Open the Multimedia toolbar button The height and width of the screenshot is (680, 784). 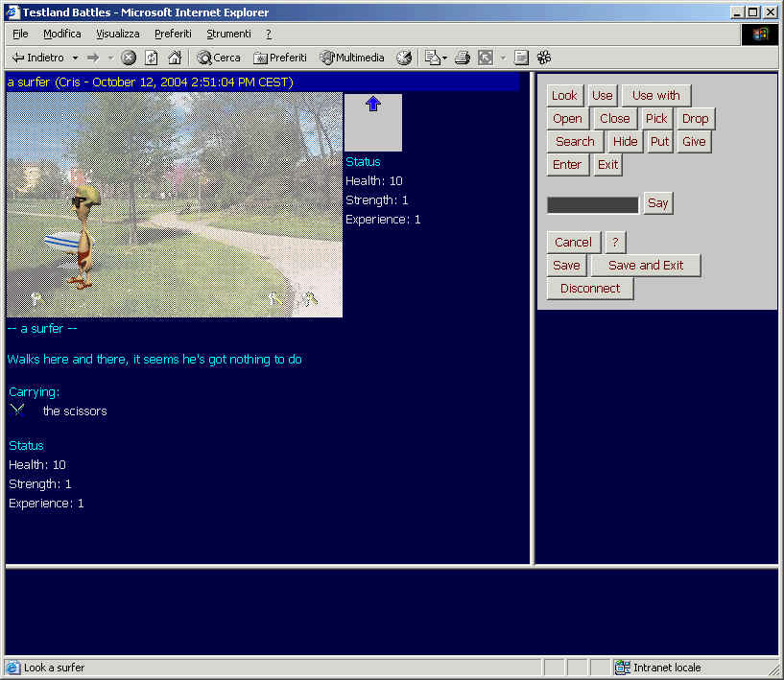[x=352, y=58]
